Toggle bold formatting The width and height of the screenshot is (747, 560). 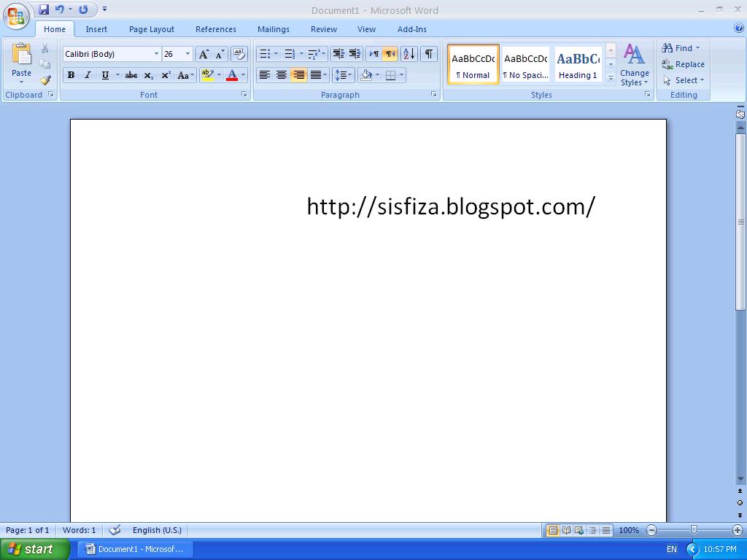(71, 75)
